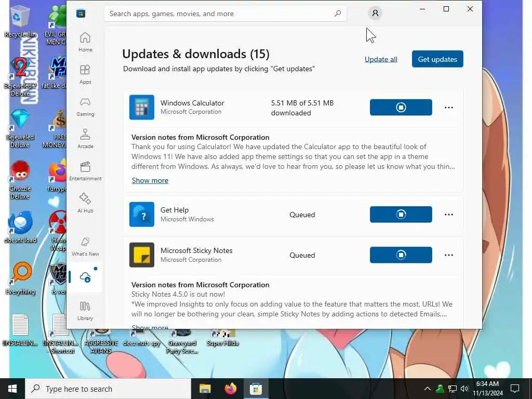Click the Microsoft Sticky Notes title text

[196, 250]
